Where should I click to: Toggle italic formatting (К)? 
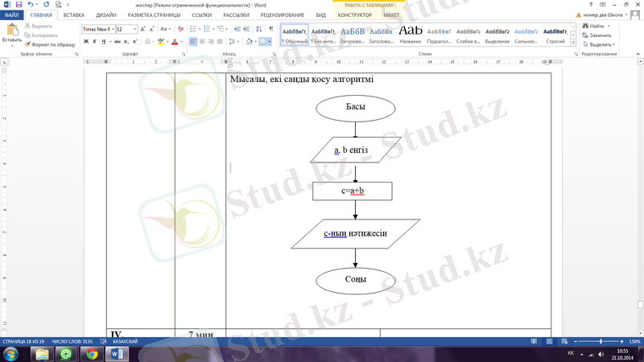[95, 42]
